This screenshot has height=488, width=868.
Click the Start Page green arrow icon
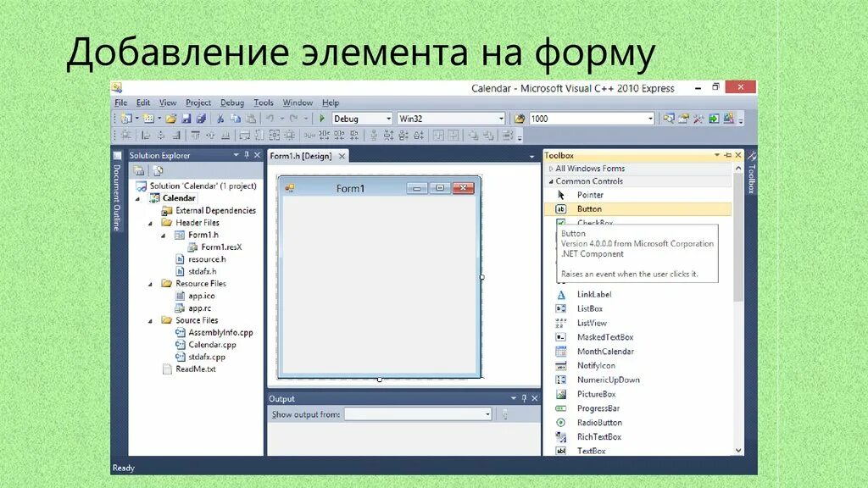coord(714,119)
